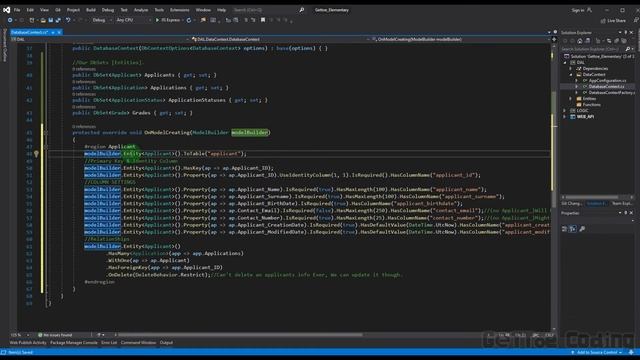Click the Undo icon in the toolbar
Image resolution: width=640 pixels, height=360 pixels.
[68, 20]
